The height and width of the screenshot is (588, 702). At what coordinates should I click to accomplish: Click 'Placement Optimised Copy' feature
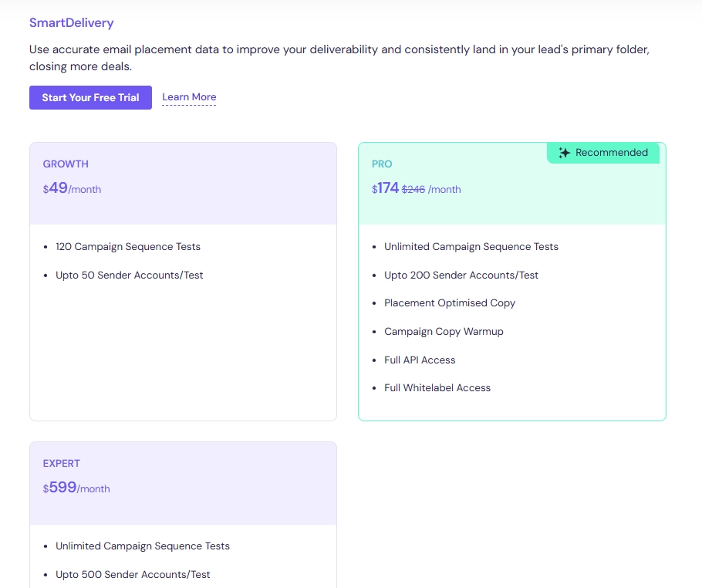[x=450, y=303]
